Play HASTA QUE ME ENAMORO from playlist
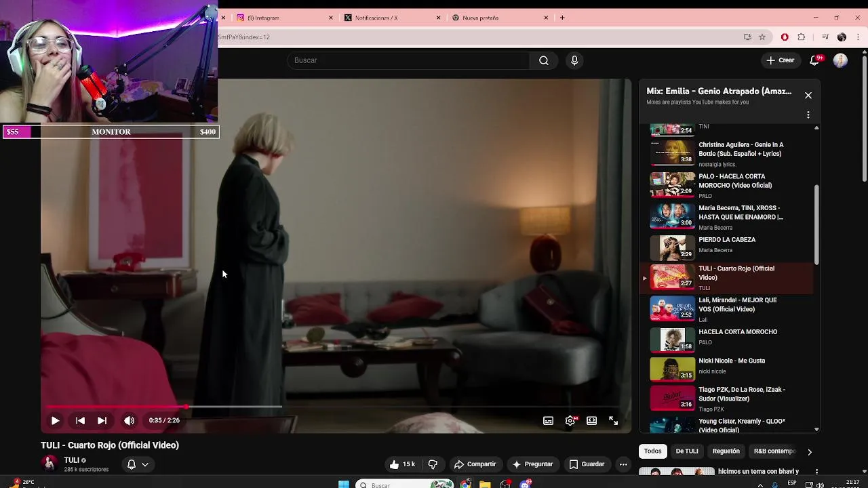 (726, 217)
